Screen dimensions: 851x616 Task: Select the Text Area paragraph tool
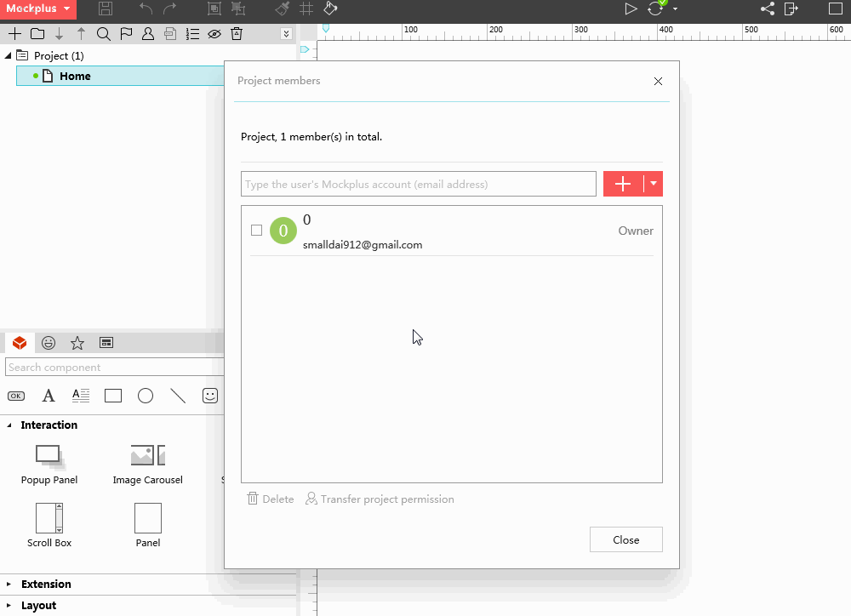tap(81, 396)
